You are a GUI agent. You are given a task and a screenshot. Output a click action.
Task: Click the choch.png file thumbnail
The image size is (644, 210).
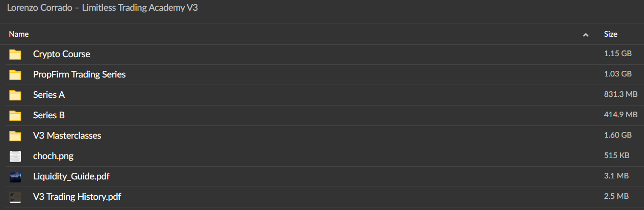point(15,156)
